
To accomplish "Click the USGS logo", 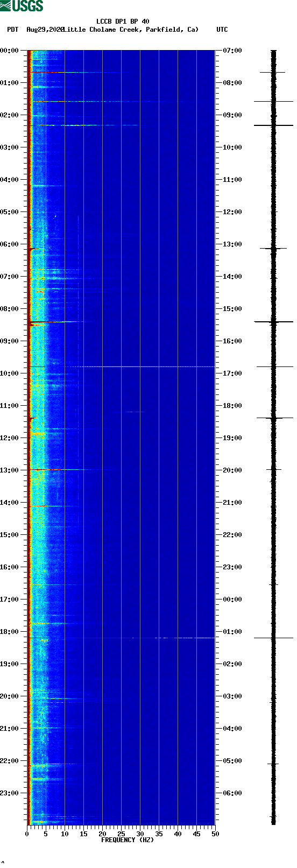I will tap(22, 6).
